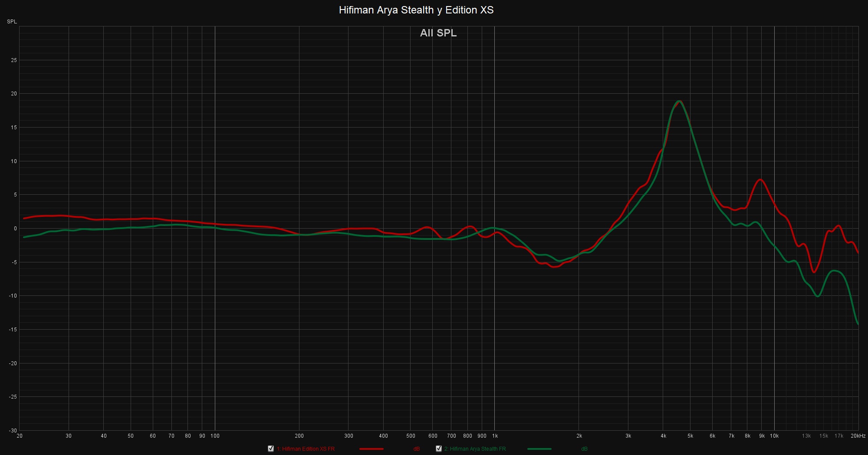Image resolution: width=868 pixels, height=455 pixels.
Task: Click the shared curve peak near 4.5 kHz
Action: [x=679, y=101]
